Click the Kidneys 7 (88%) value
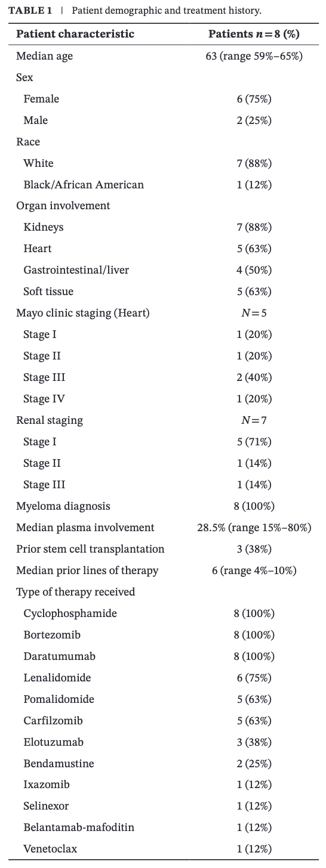This screenshot has width=326, height=868. click(x=254, y=227)
